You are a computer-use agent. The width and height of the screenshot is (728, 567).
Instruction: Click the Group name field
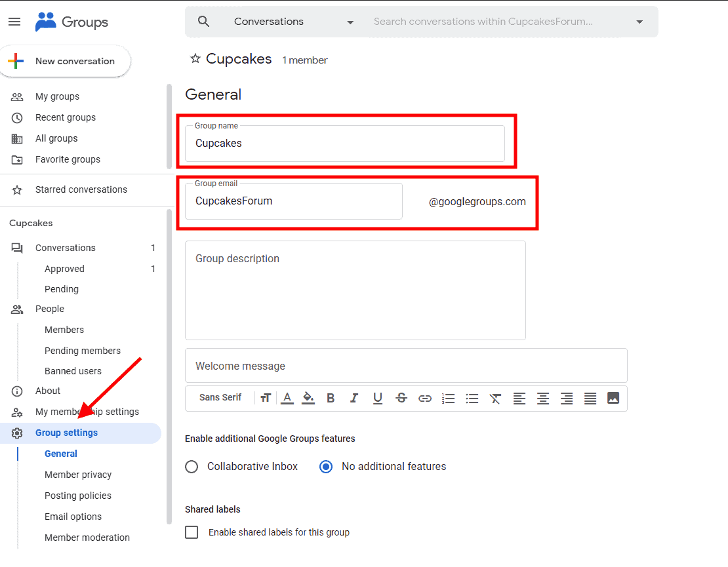[x=345, y=144]
